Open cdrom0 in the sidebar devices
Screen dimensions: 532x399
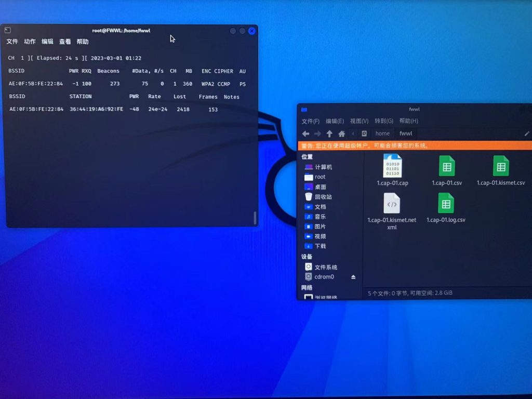coord(320,277)
